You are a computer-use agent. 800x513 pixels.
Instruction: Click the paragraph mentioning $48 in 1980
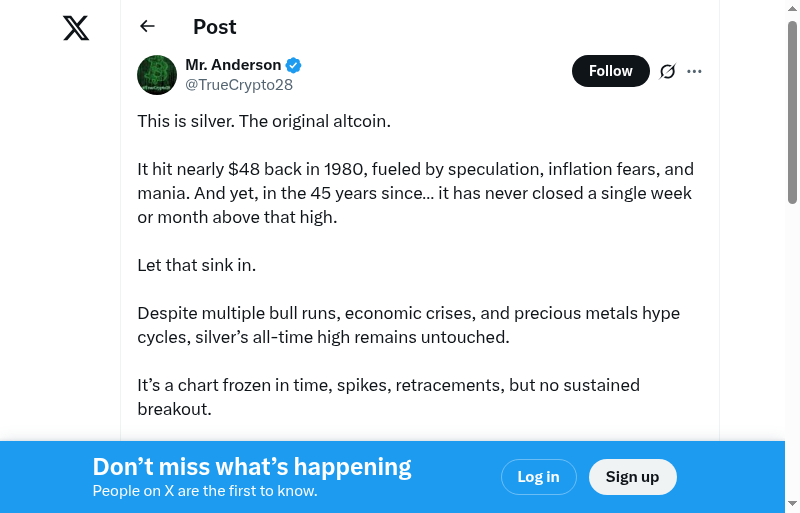click(x=415, y=192)
